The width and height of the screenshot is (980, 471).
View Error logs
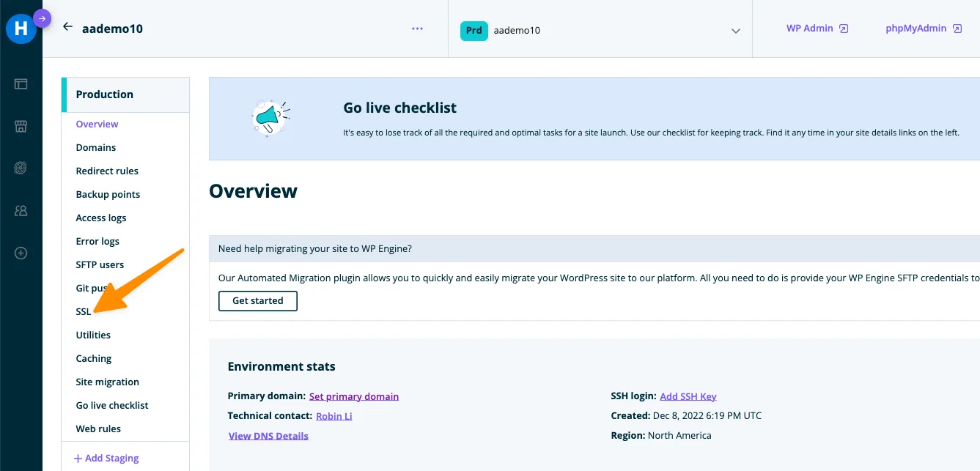(x=97, y=241)
